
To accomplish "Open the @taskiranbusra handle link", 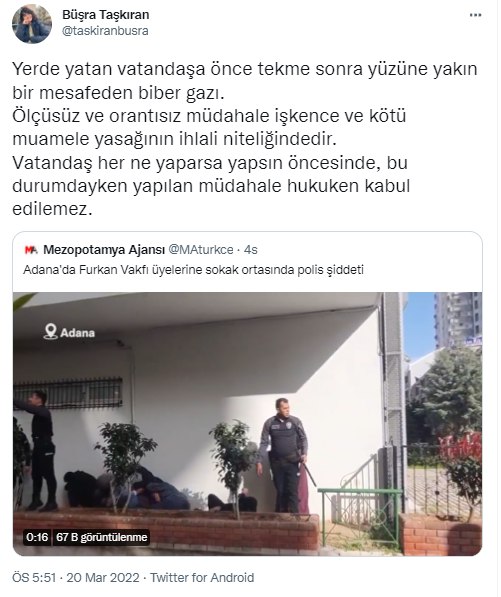I will (105, 31).
